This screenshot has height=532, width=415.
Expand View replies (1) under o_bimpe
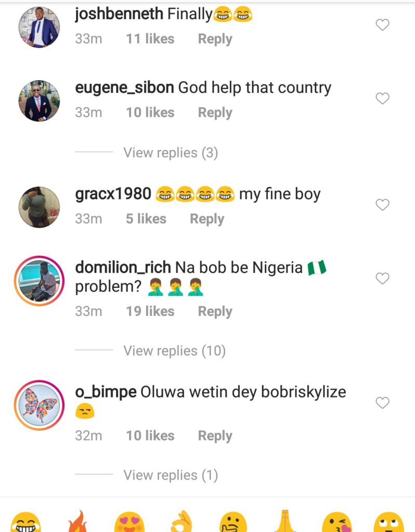tap(170, 475)
